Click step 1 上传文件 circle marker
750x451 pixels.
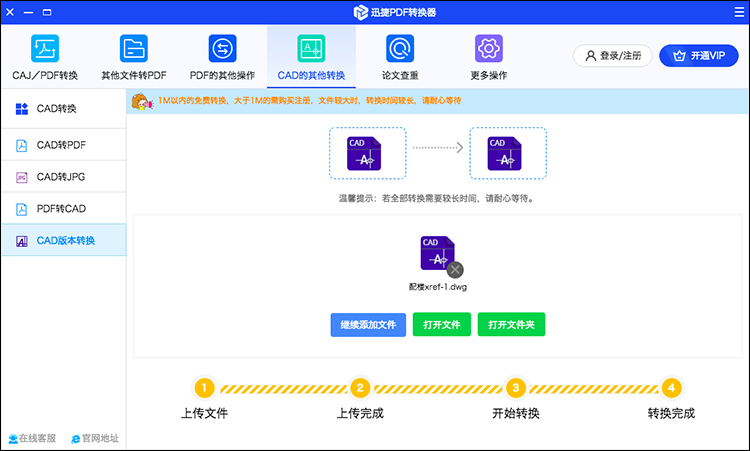pyautogui.click(x=204, y=388)
